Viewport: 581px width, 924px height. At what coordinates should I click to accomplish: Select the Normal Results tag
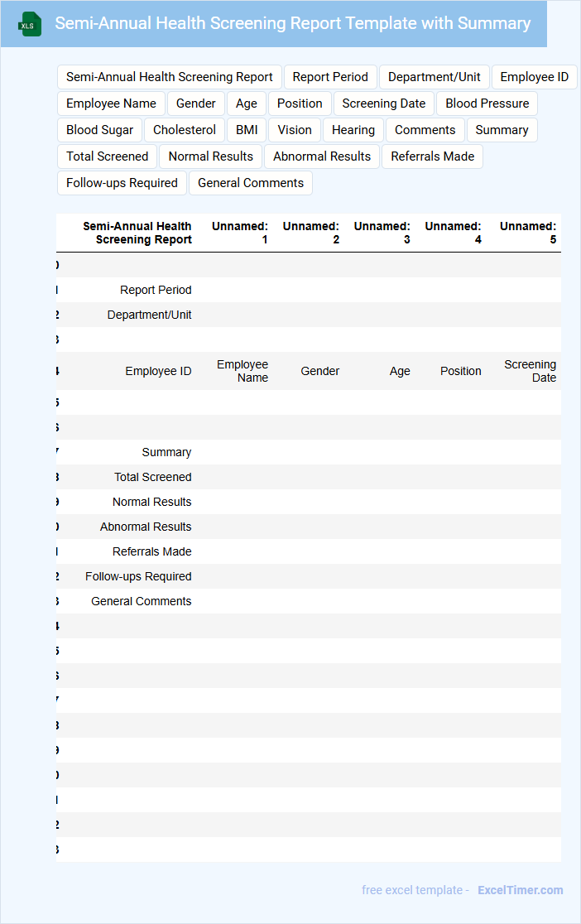(x=210, y=156)
